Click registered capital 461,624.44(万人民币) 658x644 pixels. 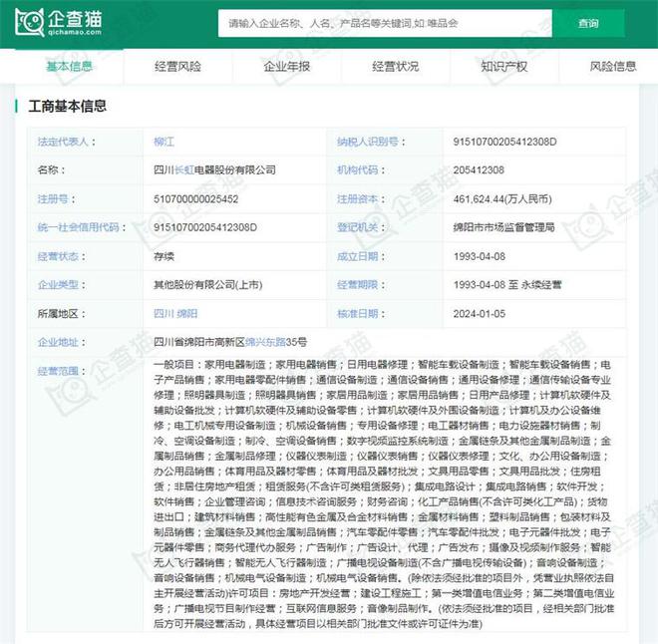pyautogui.click(x=502, y=198)
